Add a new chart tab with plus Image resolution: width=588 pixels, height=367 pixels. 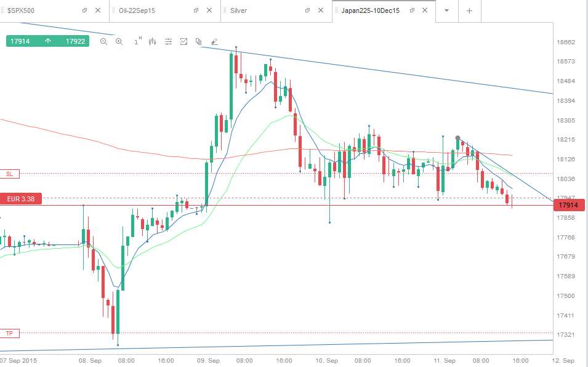point(469,11)
